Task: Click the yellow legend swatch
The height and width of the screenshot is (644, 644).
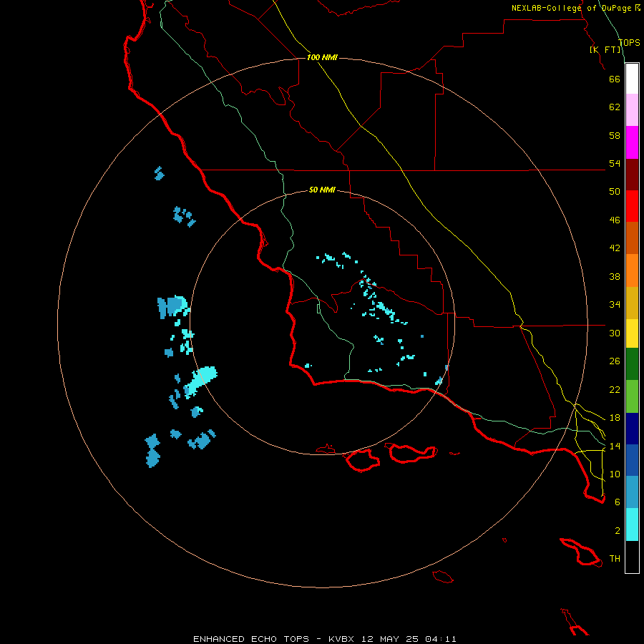Action: click(x=632, y=333)
